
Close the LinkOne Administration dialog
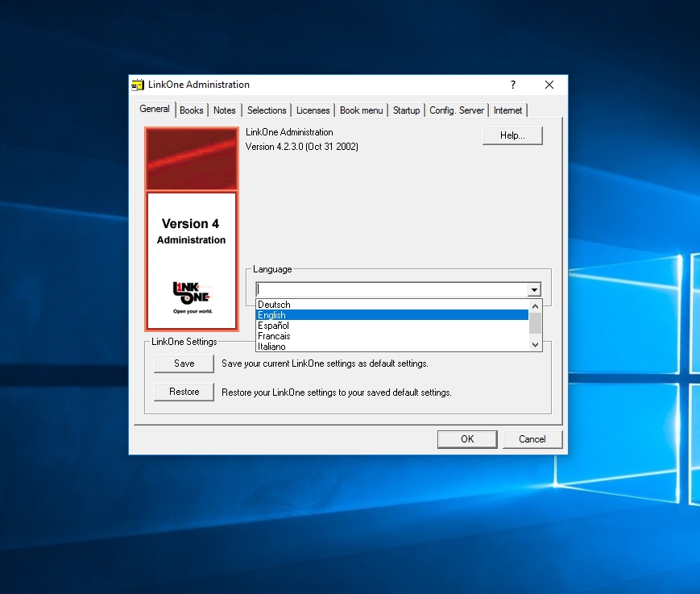tap(549, 85)
